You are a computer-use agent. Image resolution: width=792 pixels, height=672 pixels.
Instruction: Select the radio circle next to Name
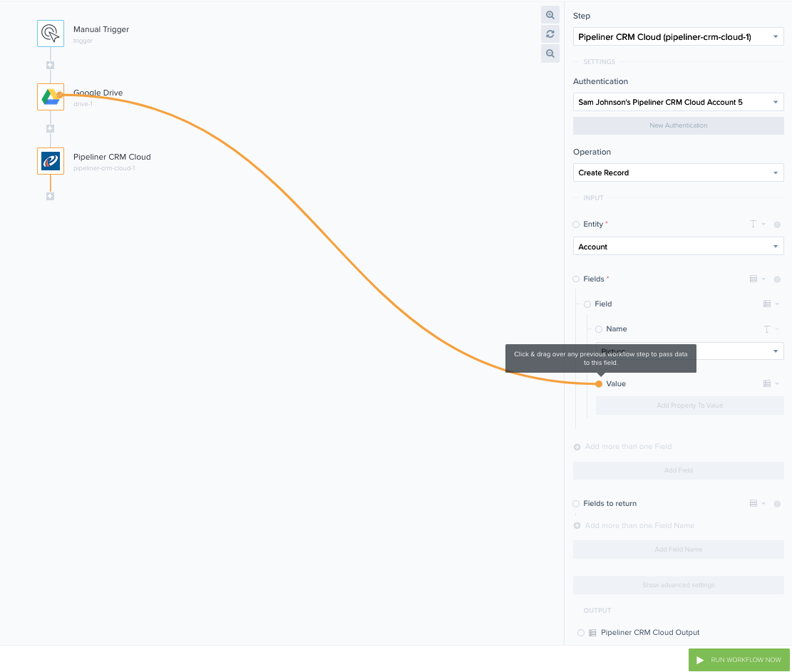(x=598, y=329)
